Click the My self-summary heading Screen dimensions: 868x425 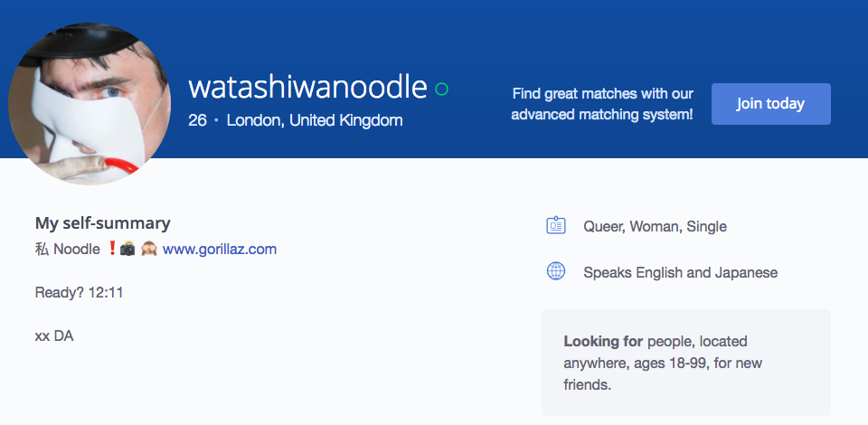coord(102,223)
